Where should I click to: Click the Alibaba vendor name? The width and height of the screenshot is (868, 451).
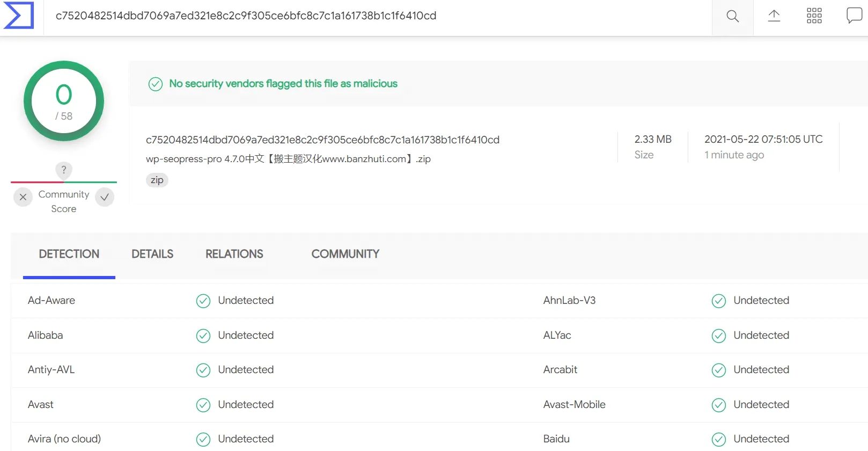pyautogui.click(x=46, y=335)
